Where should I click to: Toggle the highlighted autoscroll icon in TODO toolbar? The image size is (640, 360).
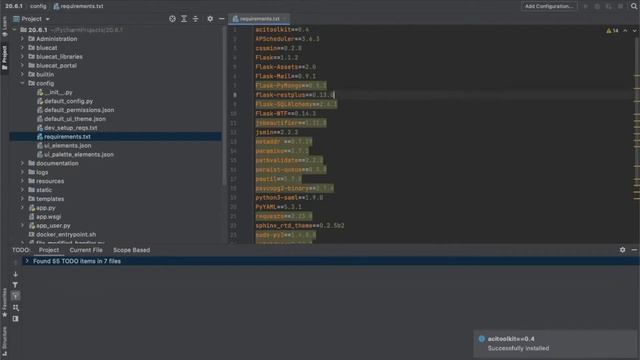click(16, 296)
